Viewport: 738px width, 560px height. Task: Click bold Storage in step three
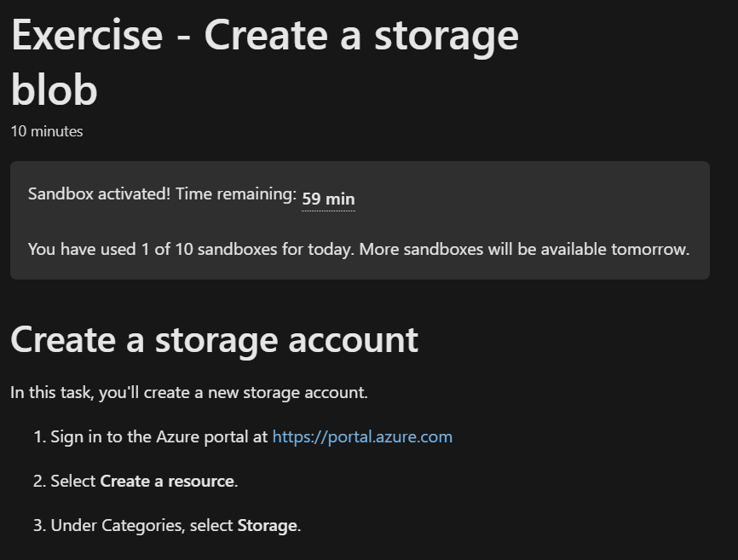pyautogui.click(x=267, y=526)
